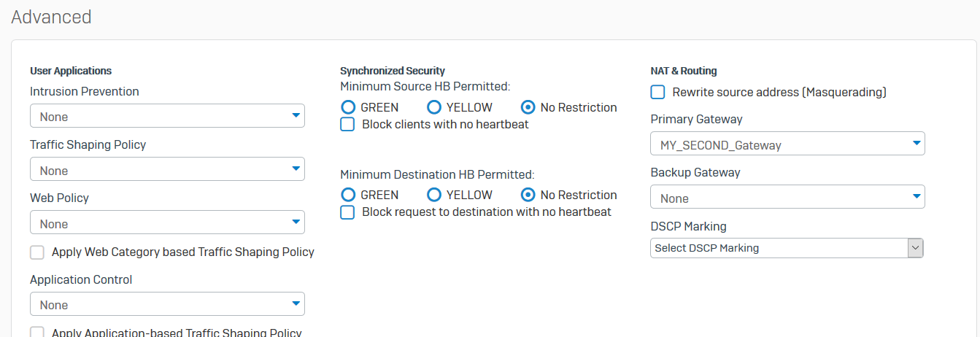Expand the Backup Gateway dropdown
The width and height of the screenshot is (980, 337).
point(787,198)
